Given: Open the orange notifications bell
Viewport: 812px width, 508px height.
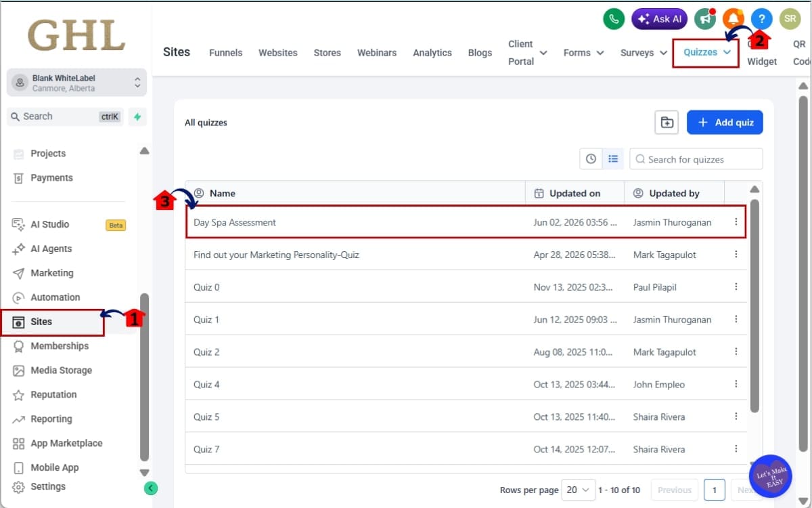Looking at the screenshot, I should [734, 19].
